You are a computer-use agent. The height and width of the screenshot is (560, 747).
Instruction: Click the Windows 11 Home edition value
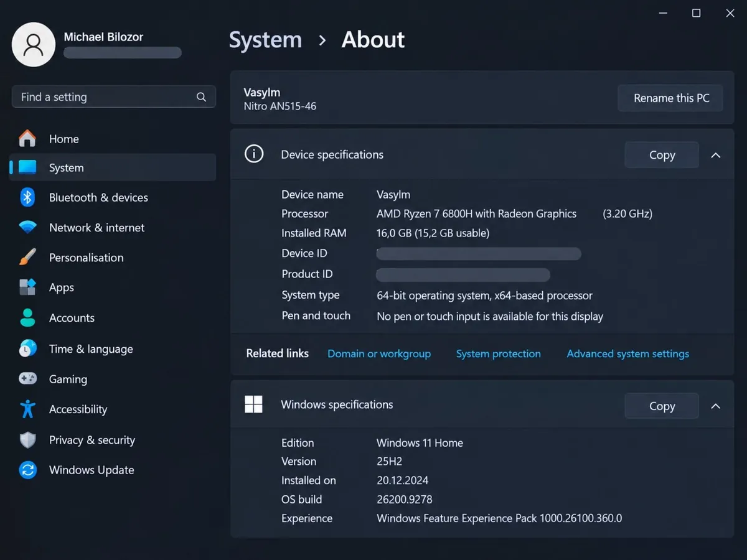420,442
